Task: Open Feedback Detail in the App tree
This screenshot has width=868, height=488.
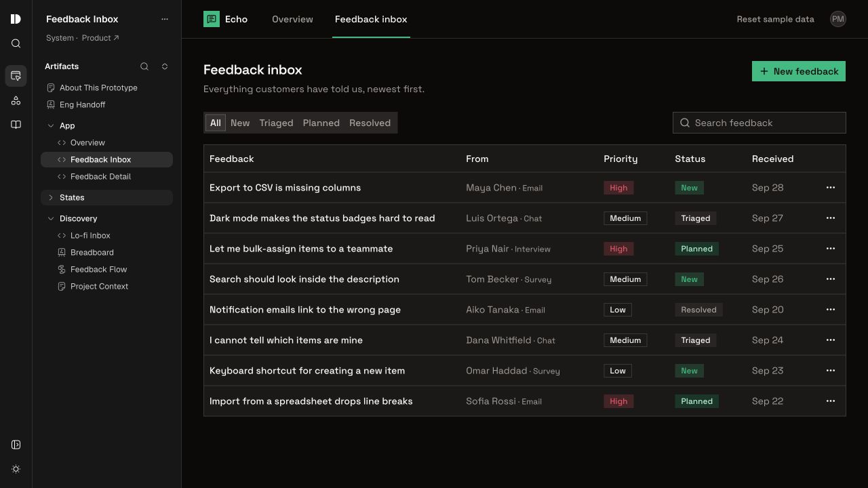Action: pyautogui.click(x=106, y=176)
